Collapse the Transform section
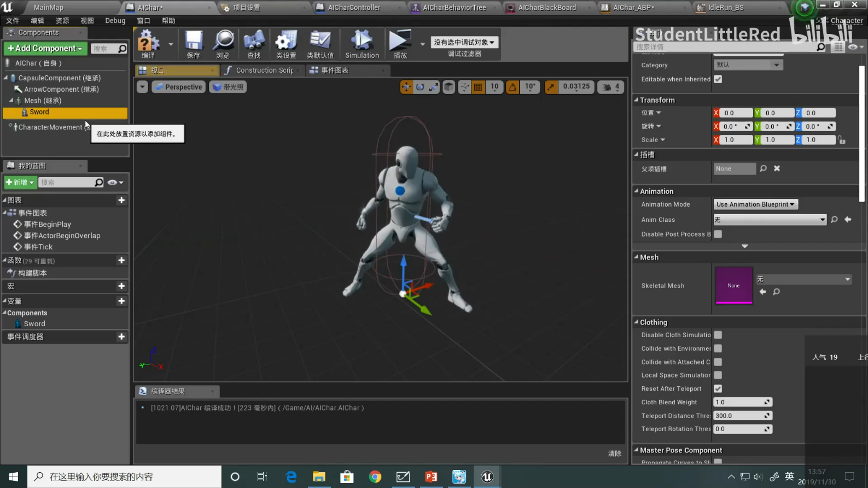 636,100
